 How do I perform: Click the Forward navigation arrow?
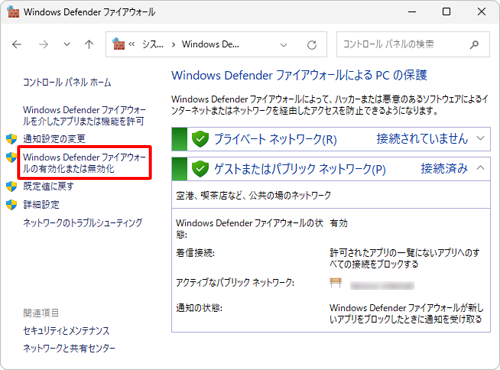pos(43,44)
